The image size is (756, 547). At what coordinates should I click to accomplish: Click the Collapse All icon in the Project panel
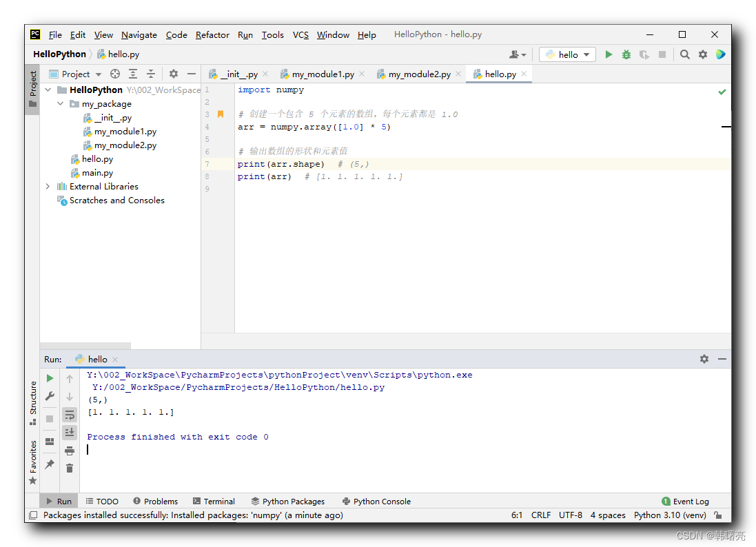click(150, 74)
